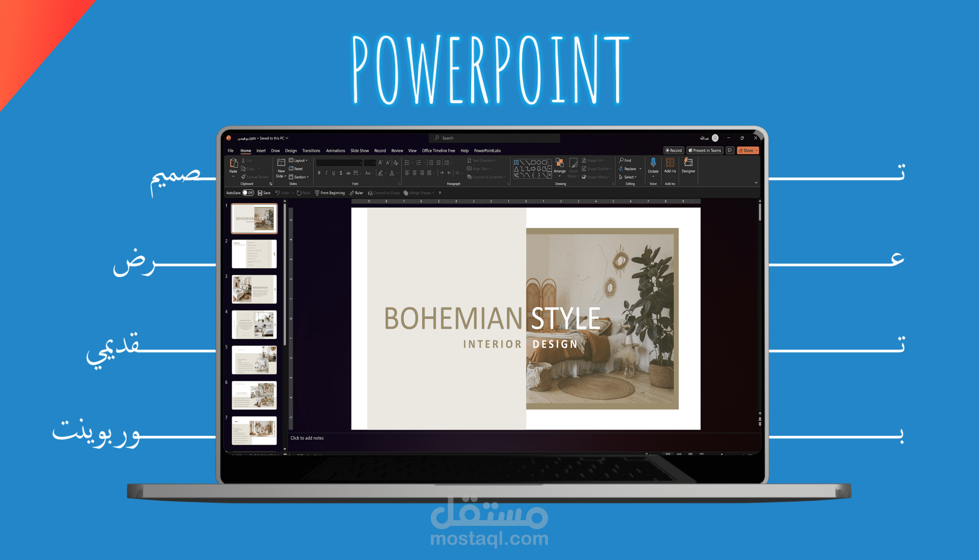The width and height of the screenshot is (979, 560).
Task: Click the Save icon in Quick Access
Action: point(260,193)
